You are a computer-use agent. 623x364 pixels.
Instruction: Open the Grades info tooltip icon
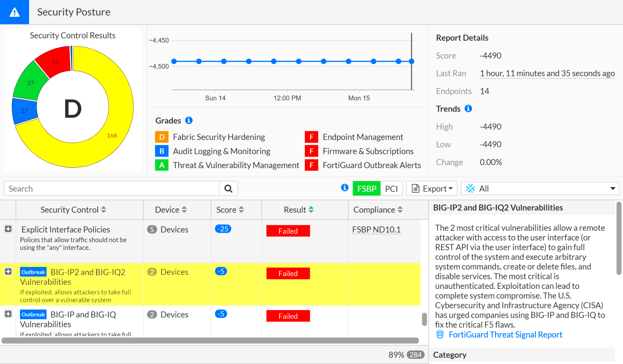(189, 120)
